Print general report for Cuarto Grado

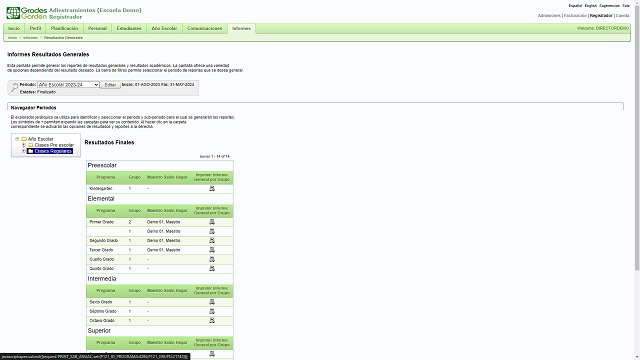click(212, 259)
